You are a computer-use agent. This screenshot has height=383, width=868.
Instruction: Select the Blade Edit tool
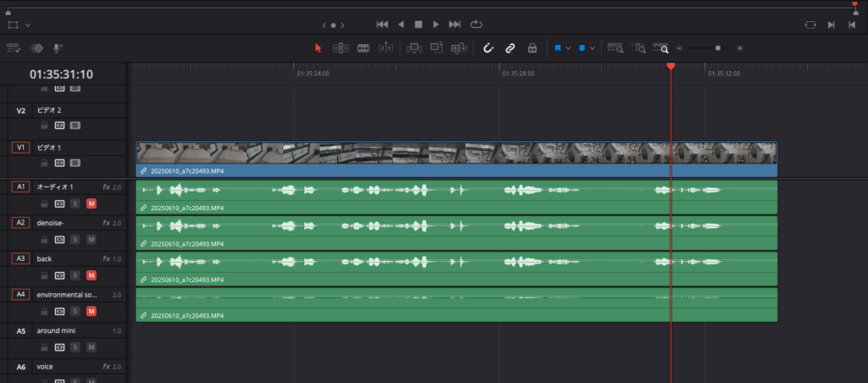point(364,48)
